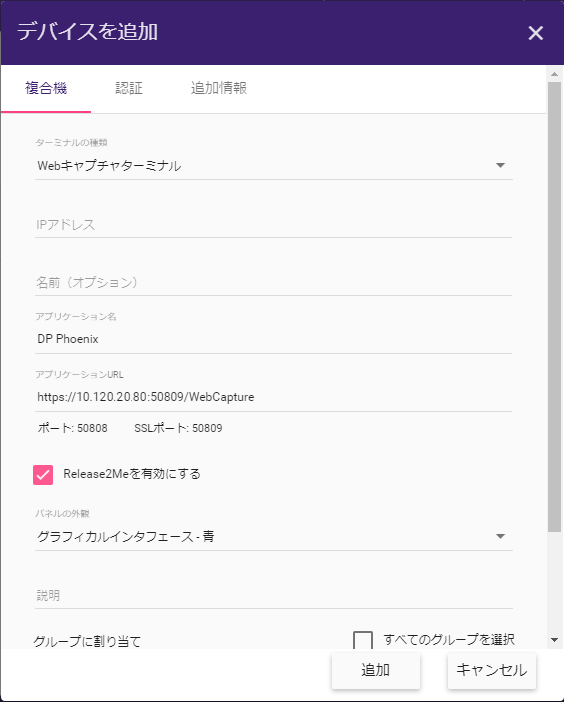Image resolution: width=564 pixels, height=702 pixels.
Task: Open パネルの外観 dropdown arrow
Action: coord(500,536)
